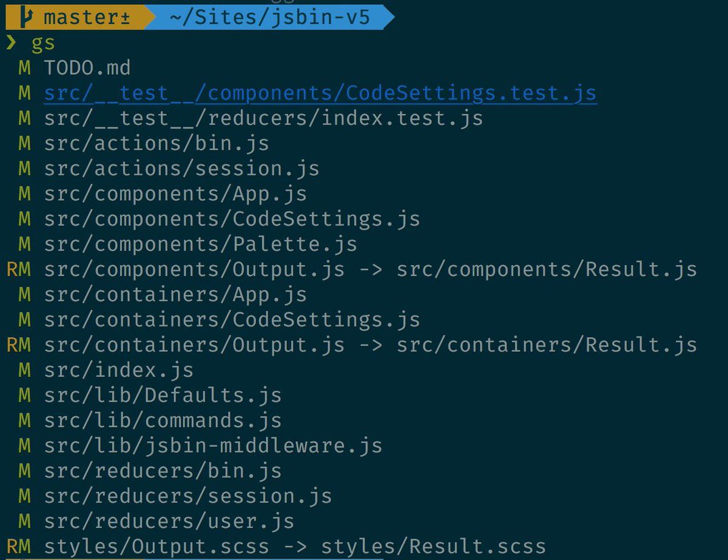Click the src/containers/Result.js rename target

click(x=547, y=345)
